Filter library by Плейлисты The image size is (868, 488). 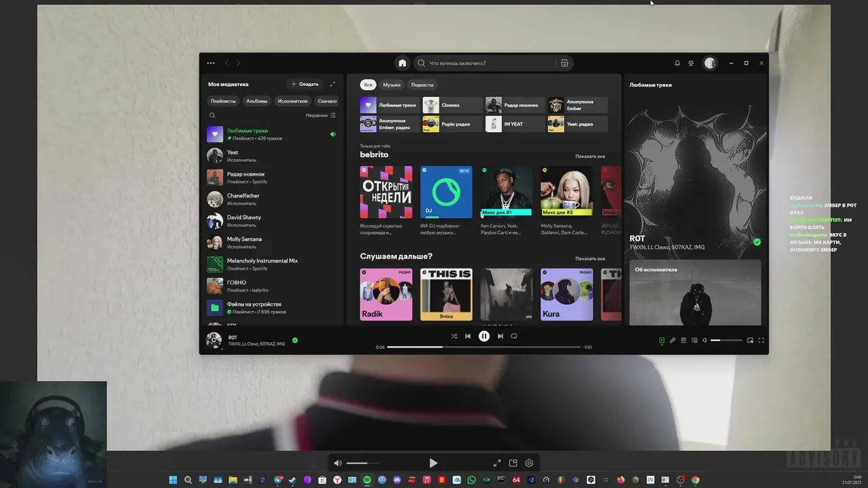(x=223, y=101)
